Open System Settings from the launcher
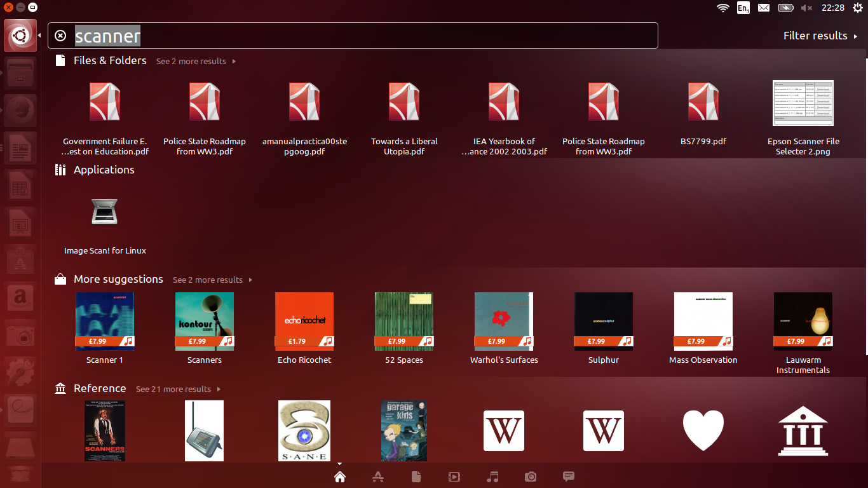The image size is (868, 488). point(20,373)
